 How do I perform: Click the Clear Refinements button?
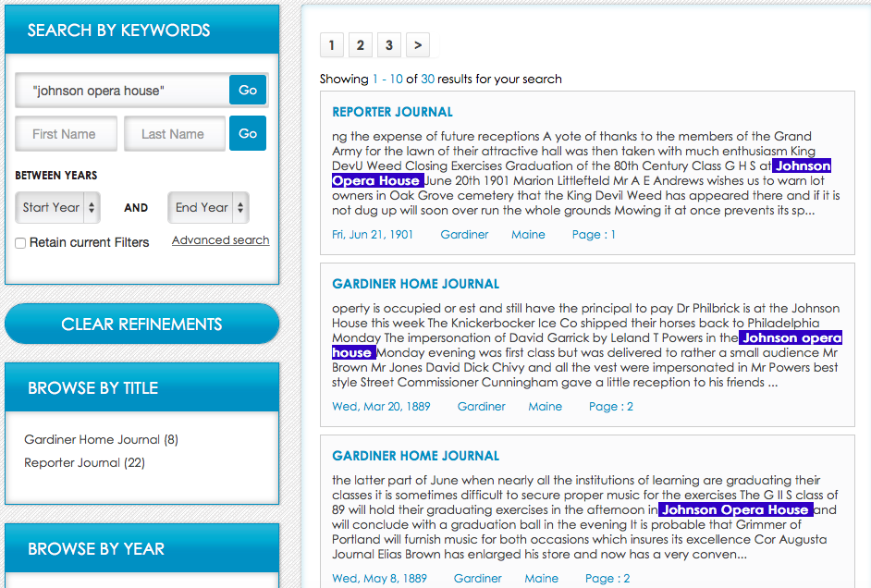[141, 324]
